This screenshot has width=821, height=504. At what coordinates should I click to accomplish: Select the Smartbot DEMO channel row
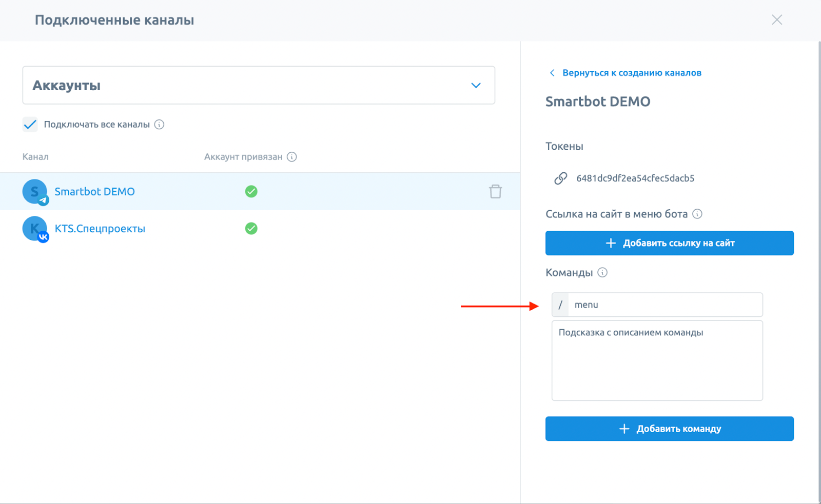click(x=95, y=191)
